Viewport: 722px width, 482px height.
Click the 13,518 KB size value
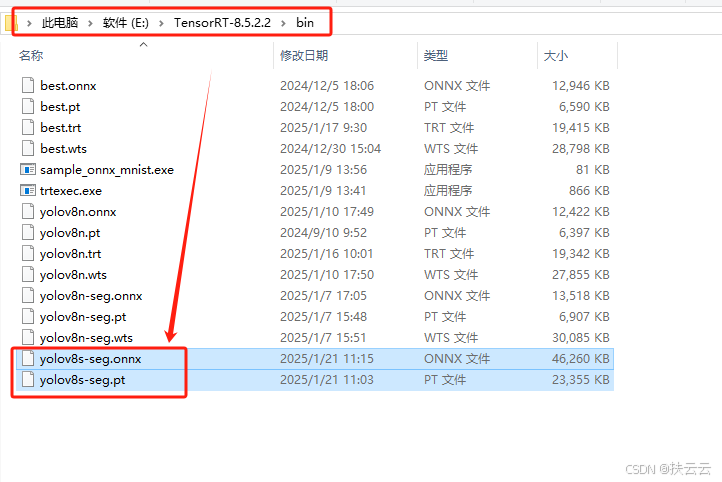[581, 296]
